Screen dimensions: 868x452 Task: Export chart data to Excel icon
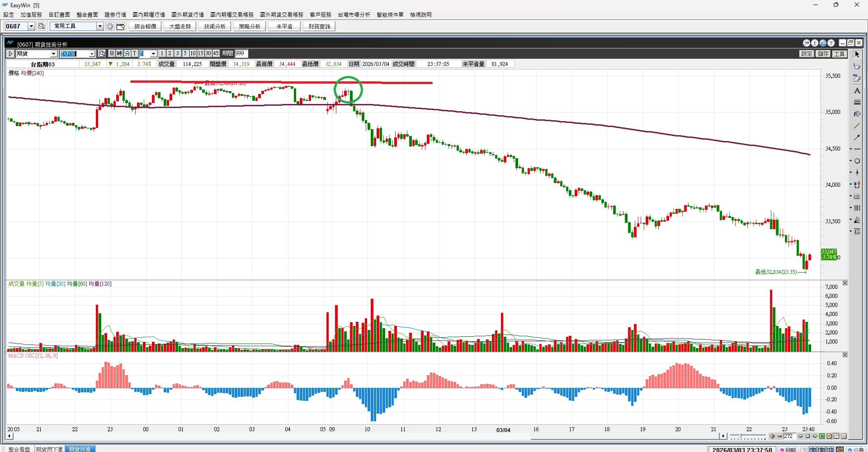point(822,436)
